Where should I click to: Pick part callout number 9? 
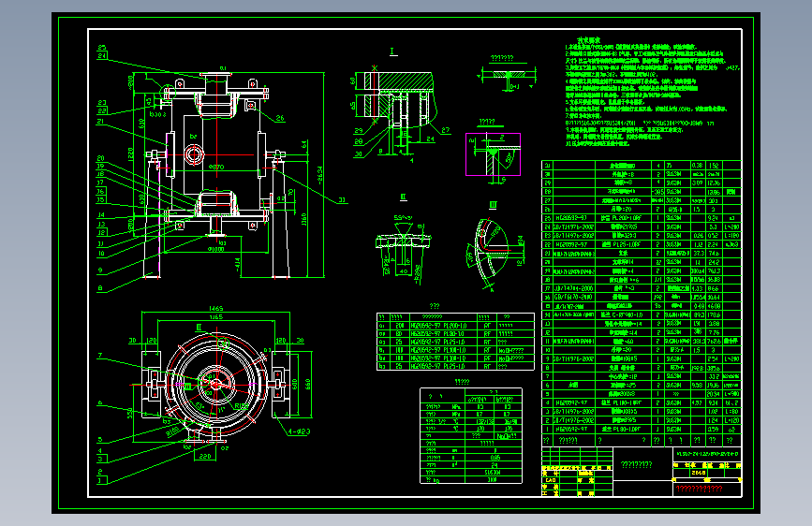click(100, 270)
